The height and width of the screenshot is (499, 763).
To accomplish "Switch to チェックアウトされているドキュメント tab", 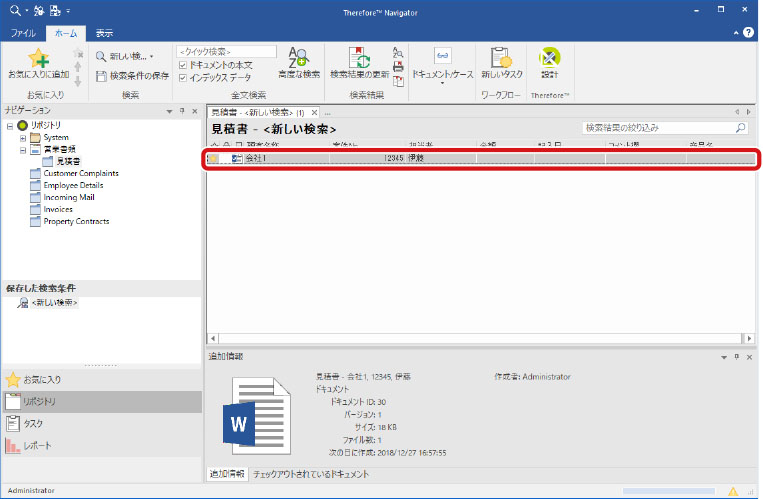I will 311,473.
